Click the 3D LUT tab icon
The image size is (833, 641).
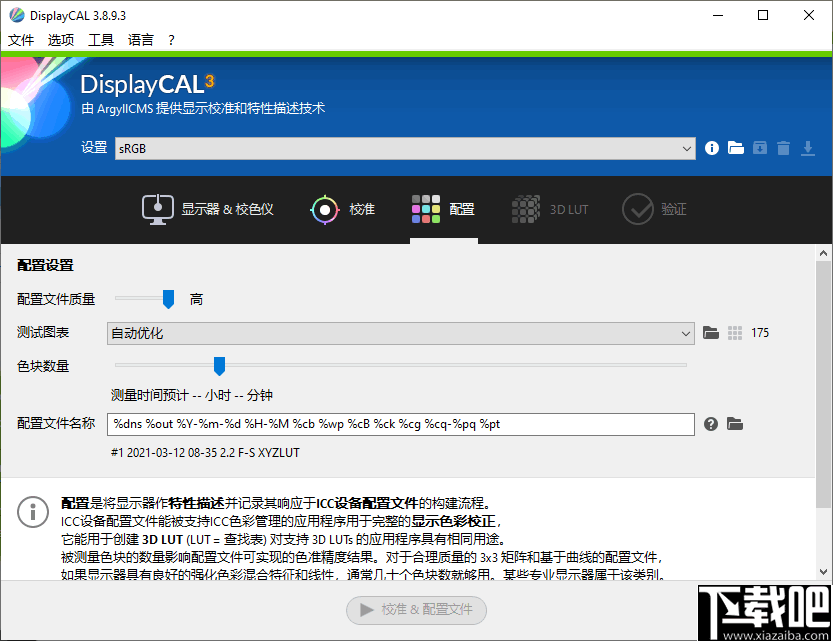click(524, 209)
